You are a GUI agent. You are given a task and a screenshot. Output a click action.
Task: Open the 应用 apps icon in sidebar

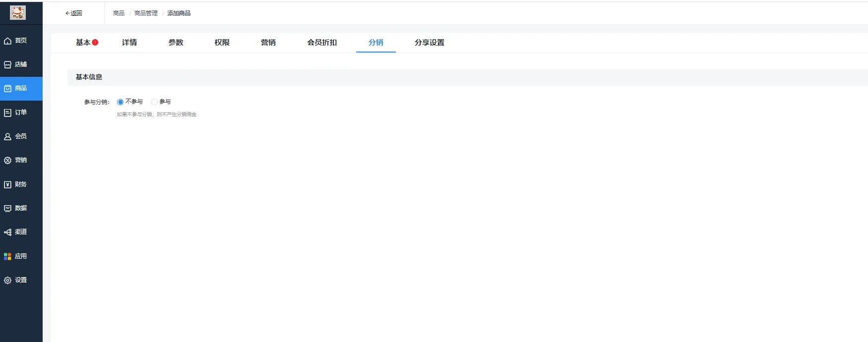pos(8,256)
